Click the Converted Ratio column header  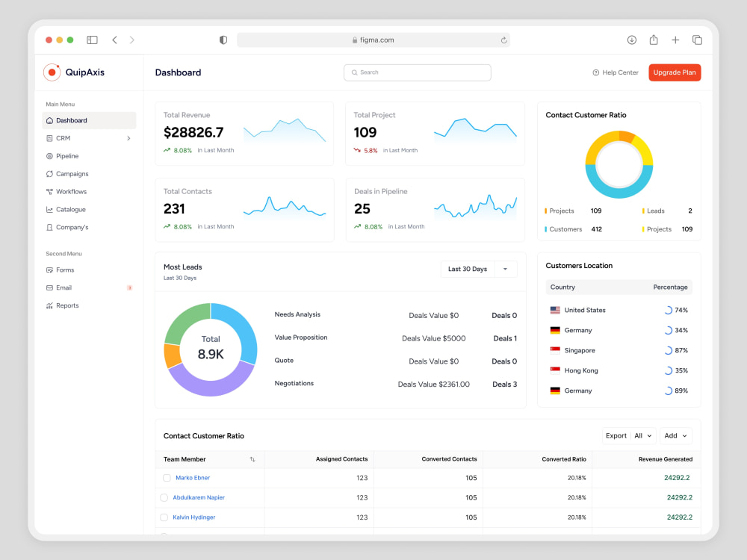point(563,459)
